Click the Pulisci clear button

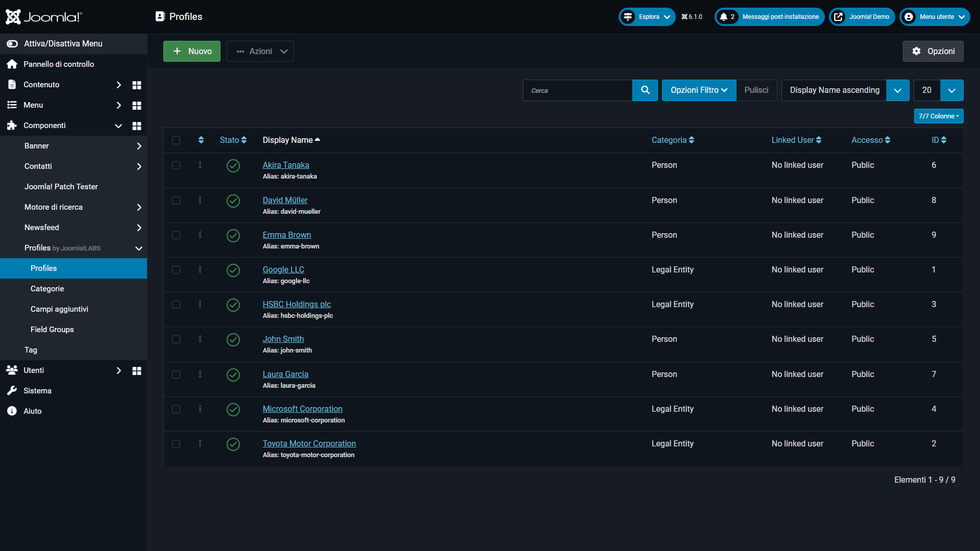756,90
